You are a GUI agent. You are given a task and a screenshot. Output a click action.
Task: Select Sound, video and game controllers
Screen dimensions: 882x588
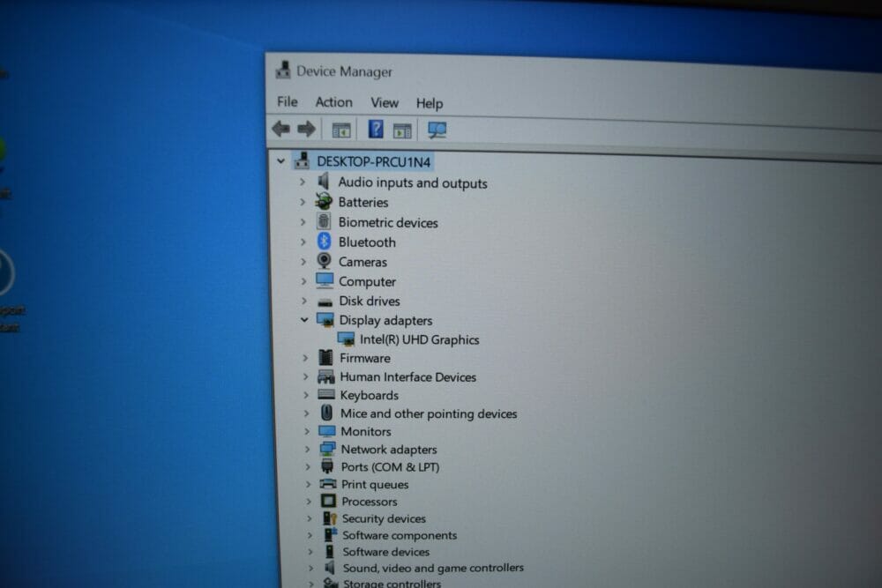(433, 568)
